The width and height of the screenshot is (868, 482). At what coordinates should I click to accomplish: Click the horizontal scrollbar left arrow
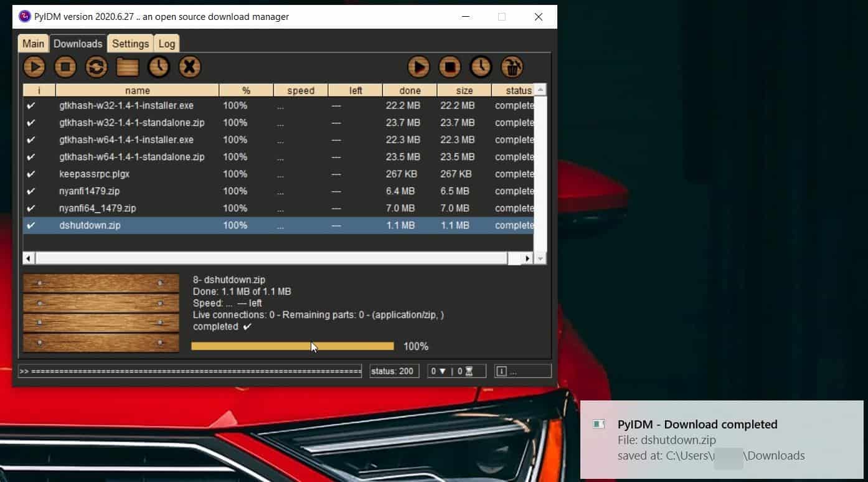[29, 258]
